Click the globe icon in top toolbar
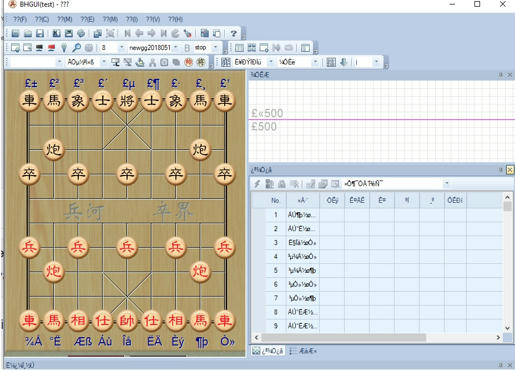This screenshot has width=515, height=370. (81, 33)
